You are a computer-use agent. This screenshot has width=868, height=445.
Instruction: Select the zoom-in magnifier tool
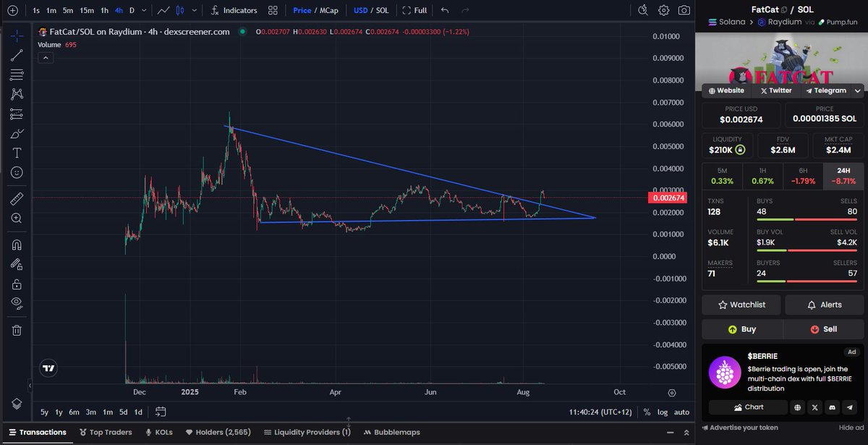14,218
